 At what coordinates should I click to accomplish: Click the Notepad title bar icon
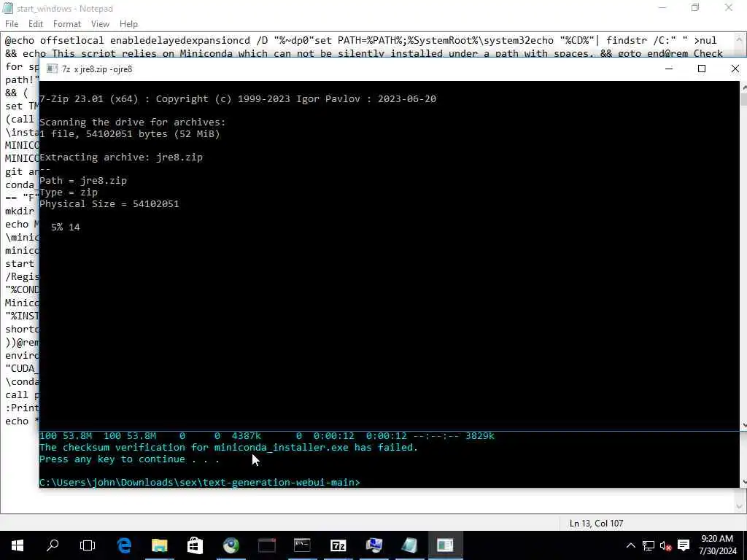tap(7, 8)
